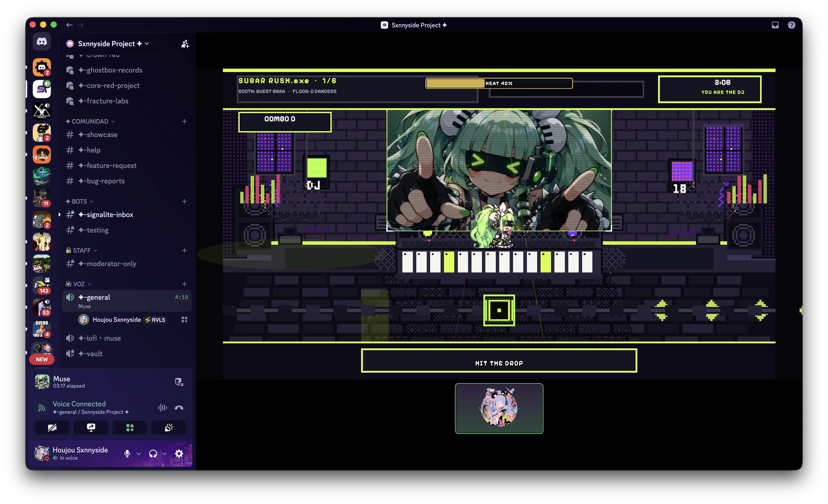
Task: Open the Muse activity pop-out icon
Action: click(179, 382)
